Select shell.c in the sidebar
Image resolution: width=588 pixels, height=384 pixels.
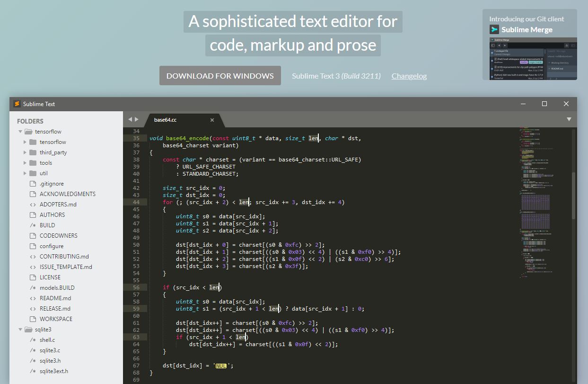tap(47, 339)
